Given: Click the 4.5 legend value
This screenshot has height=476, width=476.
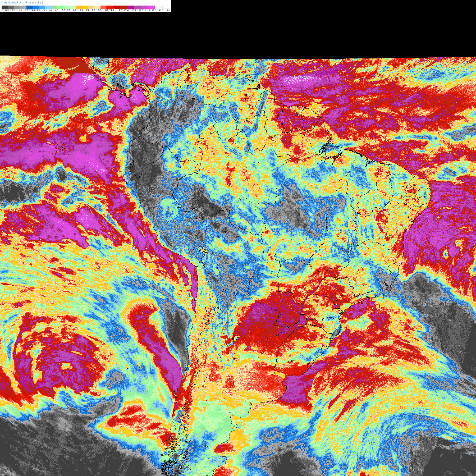Looking at the screenshot, I should pyautogui.click(x=57, y=10).
